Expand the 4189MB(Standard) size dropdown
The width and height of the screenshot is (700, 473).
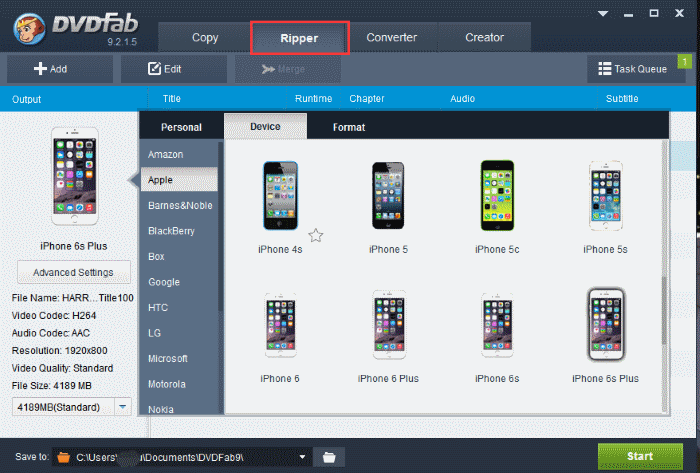[x=123, y=407]
